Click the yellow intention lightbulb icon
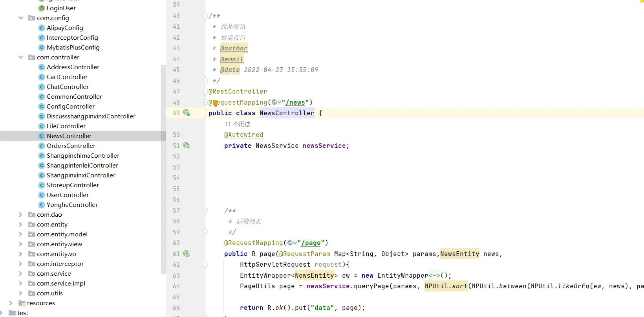 pyautogui.click(x=215, y=103)
